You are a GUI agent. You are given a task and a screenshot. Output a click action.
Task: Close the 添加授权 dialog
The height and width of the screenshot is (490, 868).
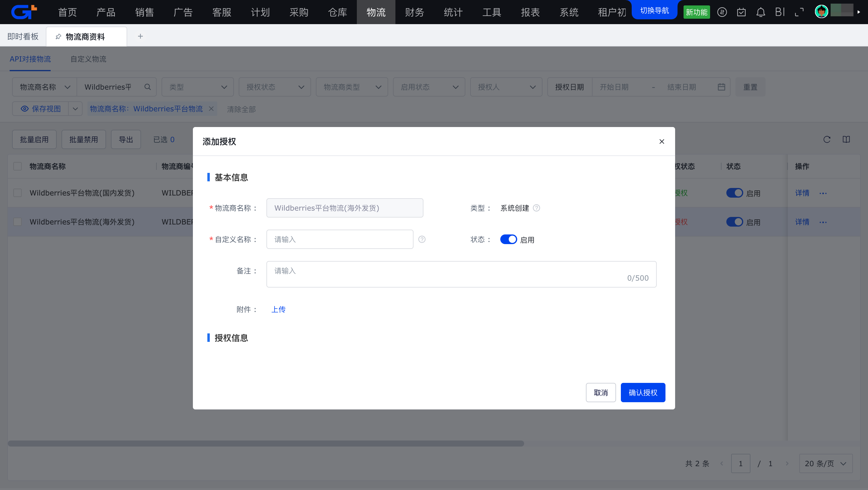click(x=662, y=142)
